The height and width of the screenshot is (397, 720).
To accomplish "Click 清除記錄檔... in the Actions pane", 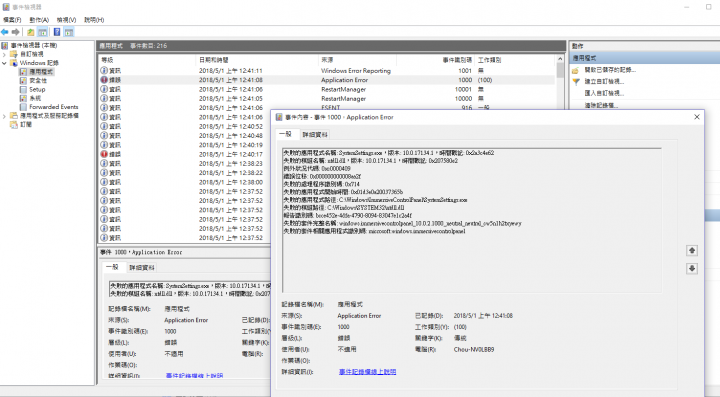I will pos(601,105).
